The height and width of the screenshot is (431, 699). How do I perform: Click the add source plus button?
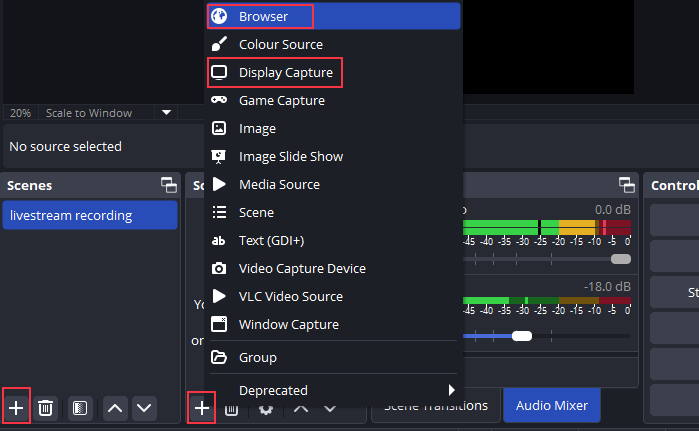pos(202,407)
